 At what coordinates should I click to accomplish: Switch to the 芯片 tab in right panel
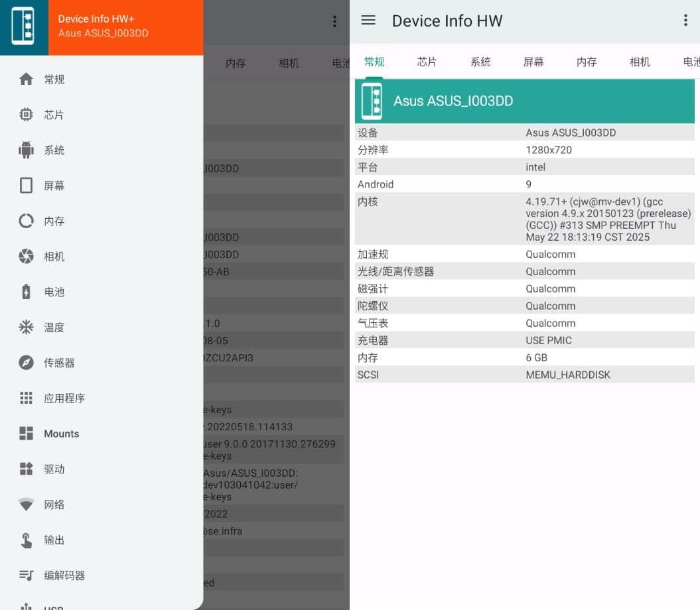(x=427, y=62)
